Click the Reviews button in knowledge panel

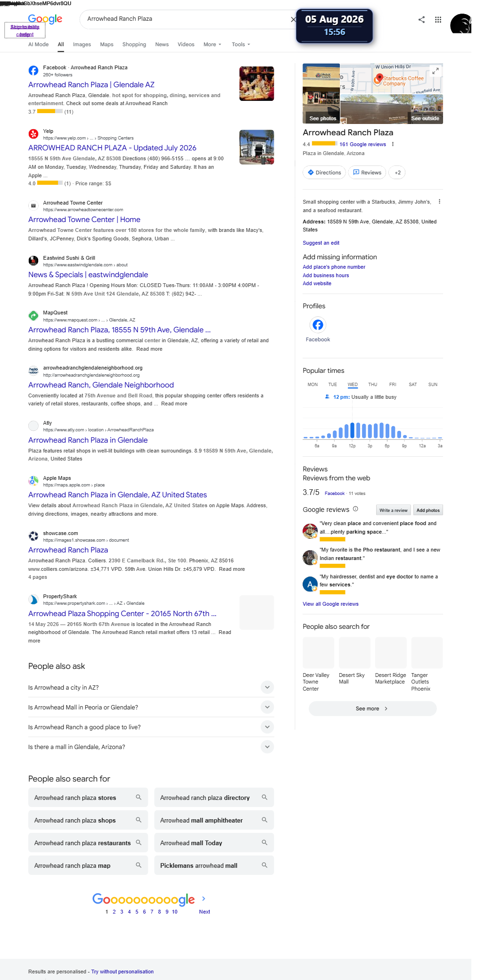pyautogui.click(x=367, y=173)
